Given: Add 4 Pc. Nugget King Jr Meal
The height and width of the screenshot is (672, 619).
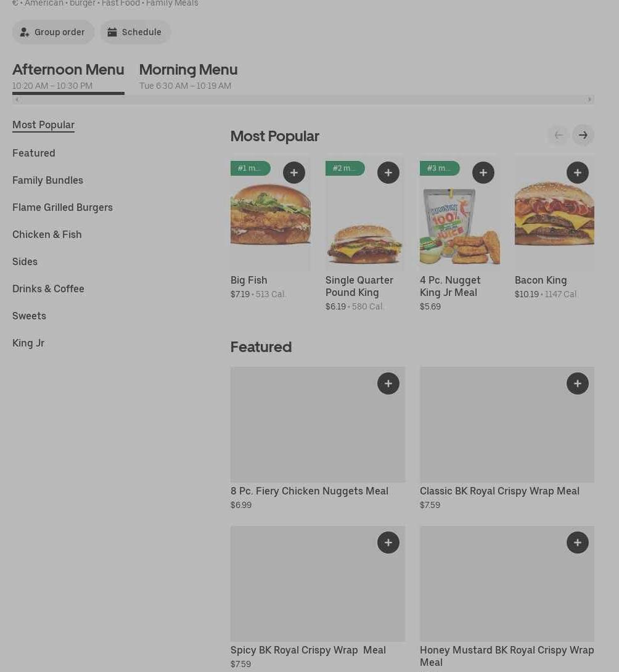Looking at the screenshot, I should point(483,173).
